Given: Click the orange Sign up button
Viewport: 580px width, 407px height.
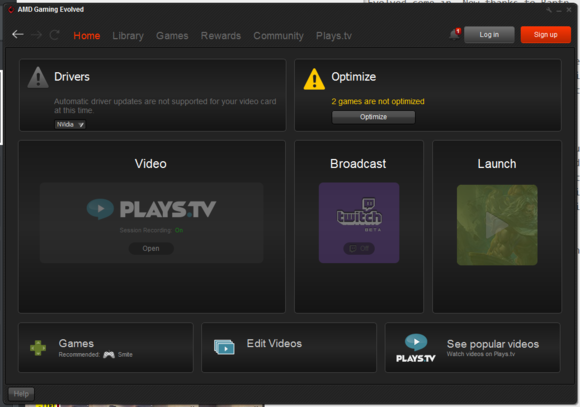Looking at the screenshot, I should [x=546, y=35].
